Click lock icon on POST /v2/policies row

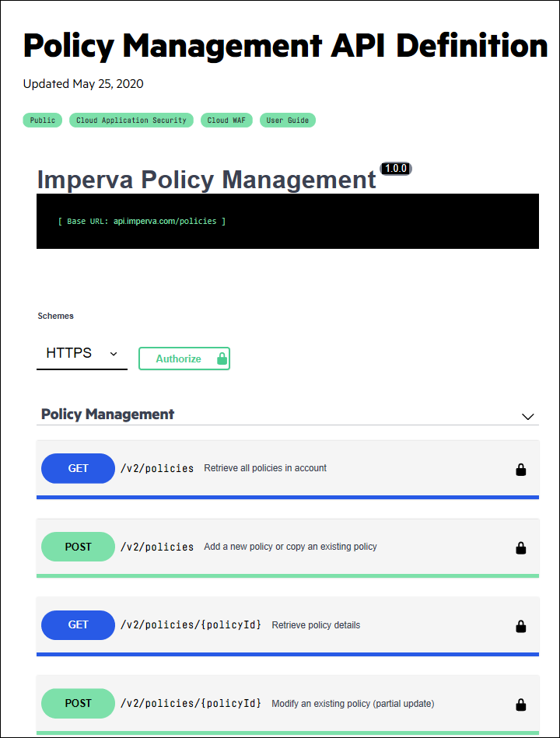click(521, 548)
